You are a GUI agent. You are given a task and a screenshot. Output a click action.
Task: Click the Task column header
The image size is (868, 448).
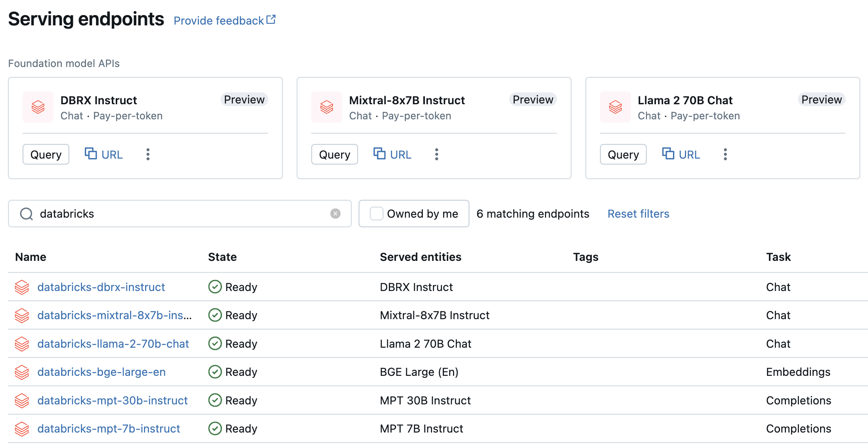pos(778,257)
